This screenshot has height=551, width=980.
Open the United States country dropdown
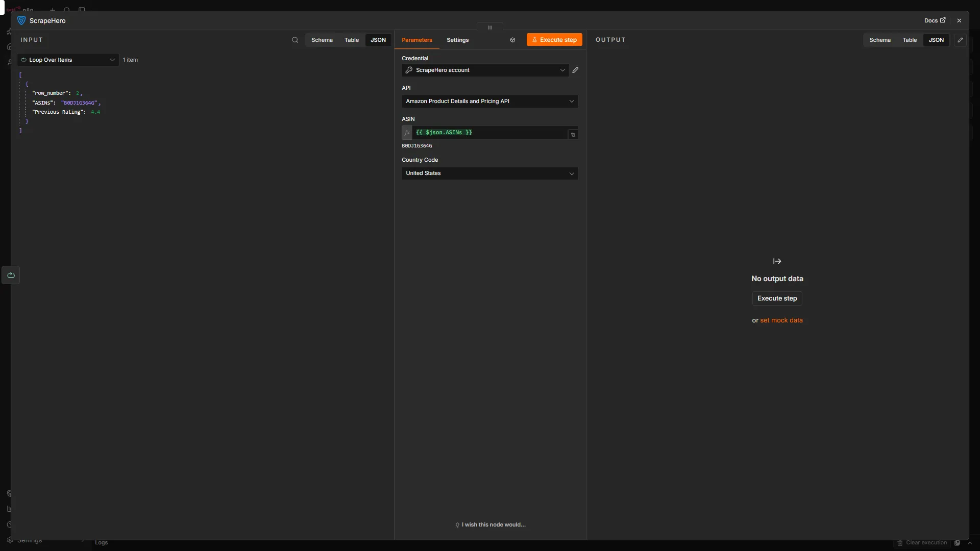489,173
